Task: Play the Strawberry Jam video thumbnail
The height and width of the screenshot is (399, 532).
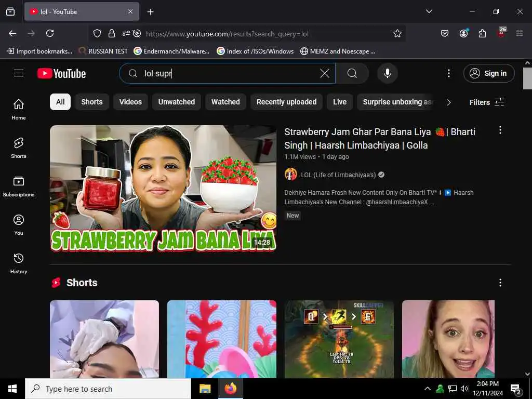Action: click(x=163, y=188)
